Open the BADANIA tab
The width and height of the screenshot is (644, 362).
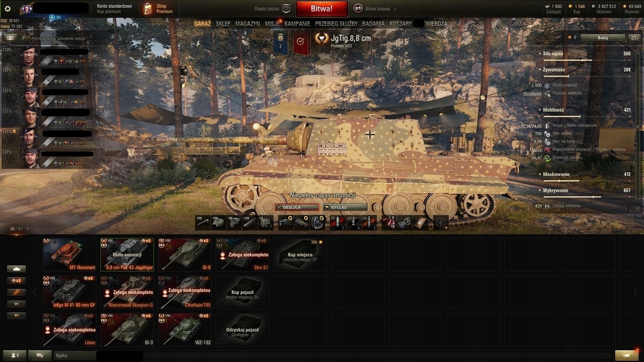374,24
